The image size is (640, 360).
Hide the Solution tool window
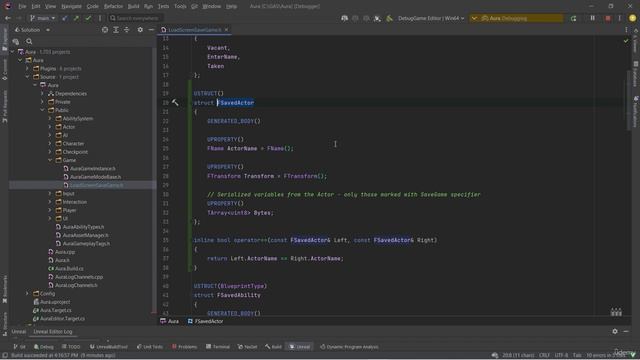pyautogui.click(x=151, y=30)
